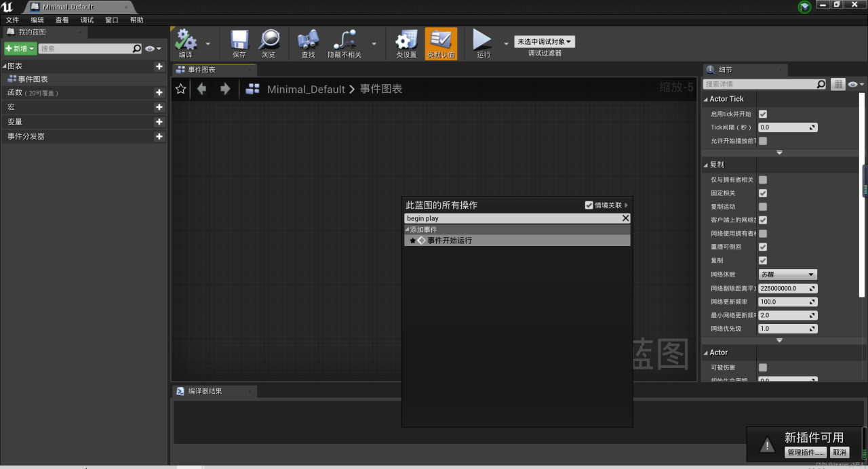Add event dispatcher with 事件分发器 plus icon
This screenshot has height=469, width=868.
click(x=159, y=136)
